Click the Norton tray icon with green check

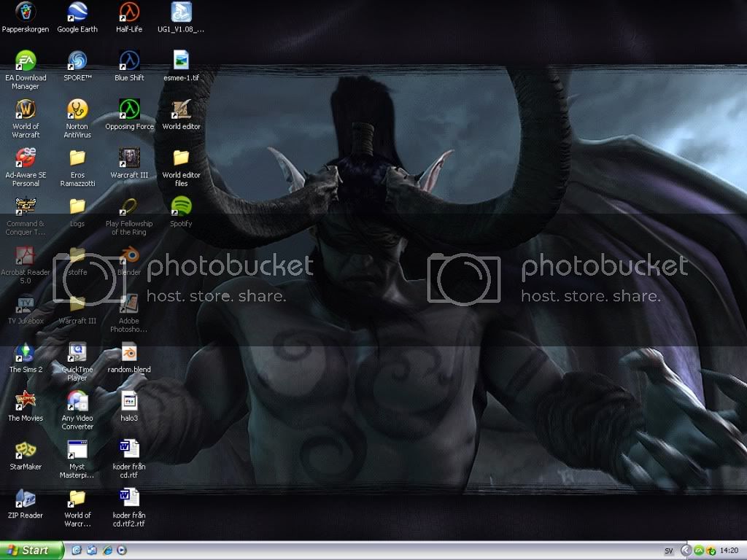(x=711, y=551)
